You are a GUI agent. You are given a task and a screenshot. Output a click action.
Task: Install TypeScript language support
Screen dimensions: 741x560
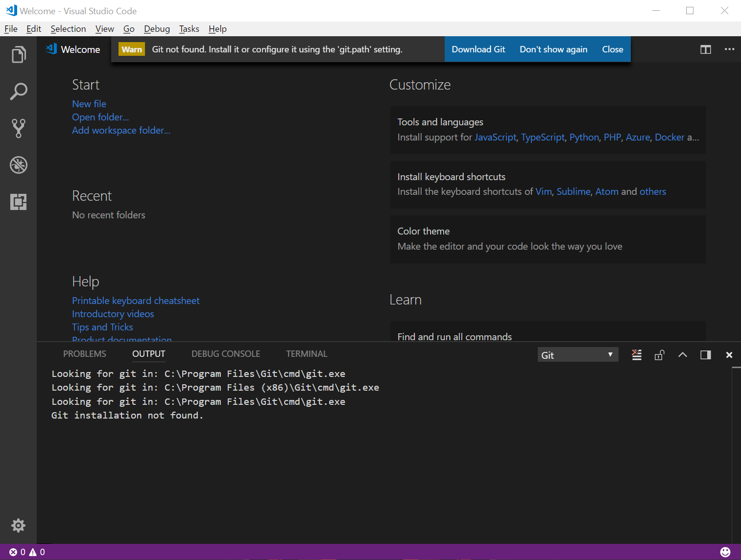tap(543, 137)
